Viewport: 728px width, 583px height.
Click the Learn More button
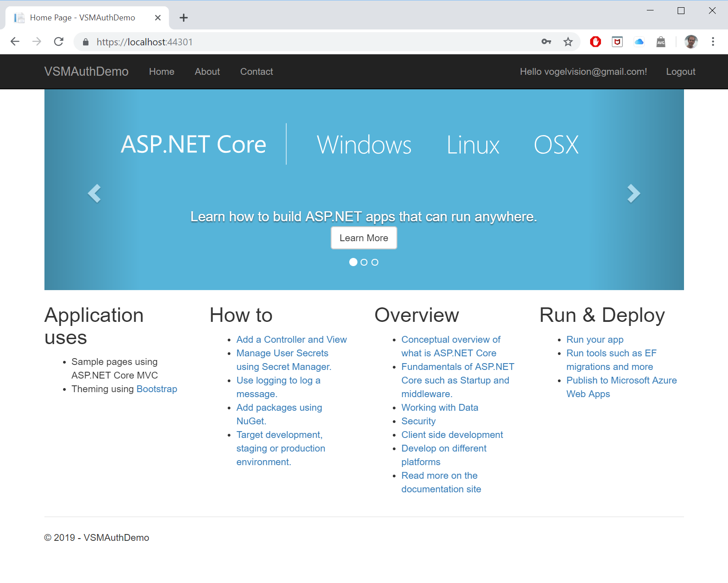364,238
